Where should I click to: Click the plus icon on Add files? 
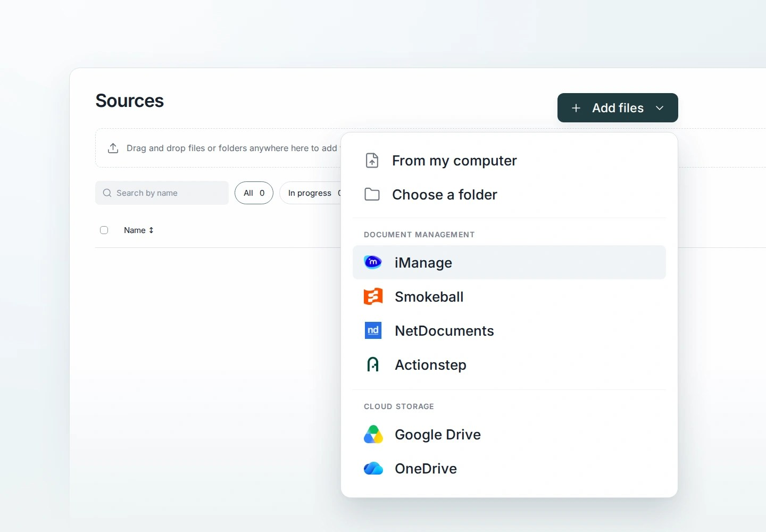click(576, 108)
